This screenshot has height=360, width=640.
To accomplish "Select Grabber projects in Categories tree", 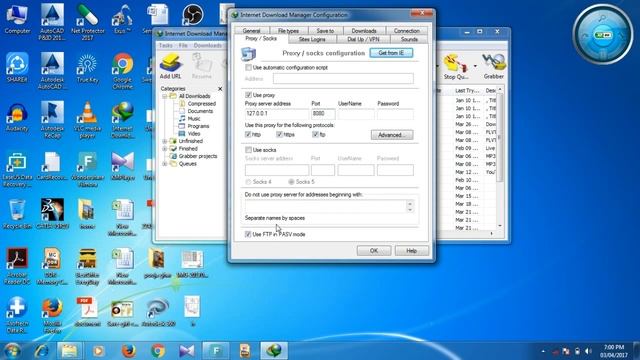I will point(198,156).
